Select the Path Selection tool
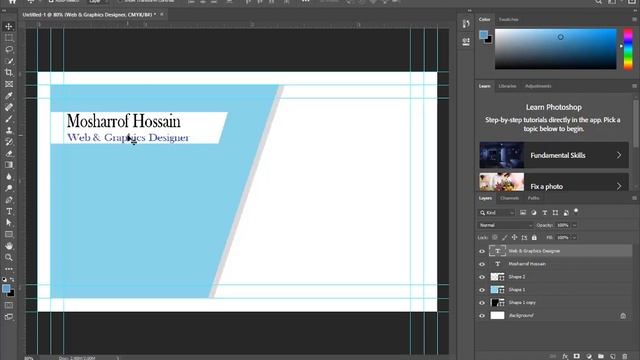 (9, 223)
